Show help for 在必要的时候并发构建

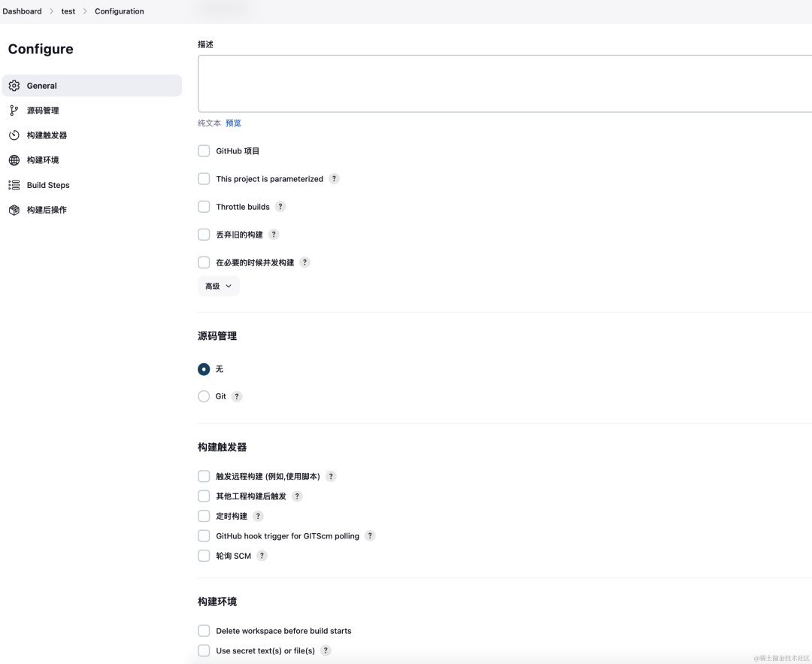click(x=305, y=262)
